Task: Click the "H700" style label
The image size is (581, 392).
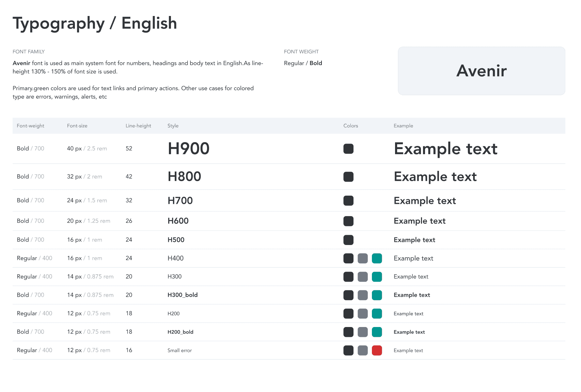Action: coord(180,201)
